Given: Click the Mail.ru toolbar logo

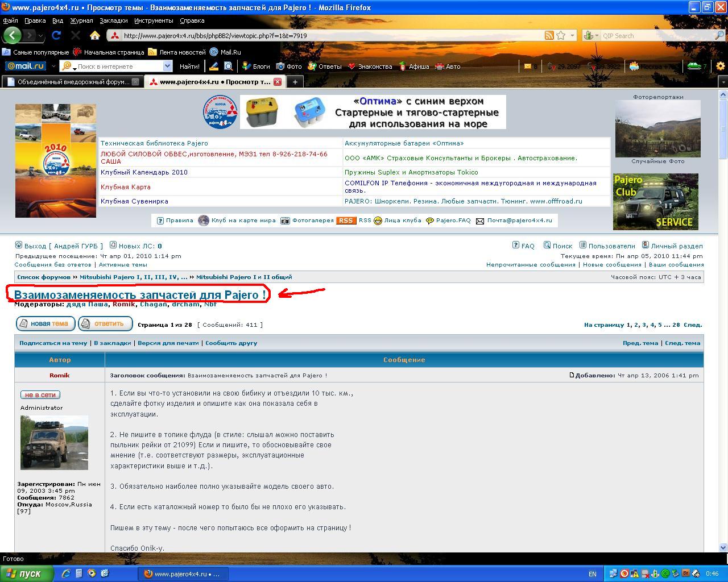Looking at the screenshot, I should point(26,66).
